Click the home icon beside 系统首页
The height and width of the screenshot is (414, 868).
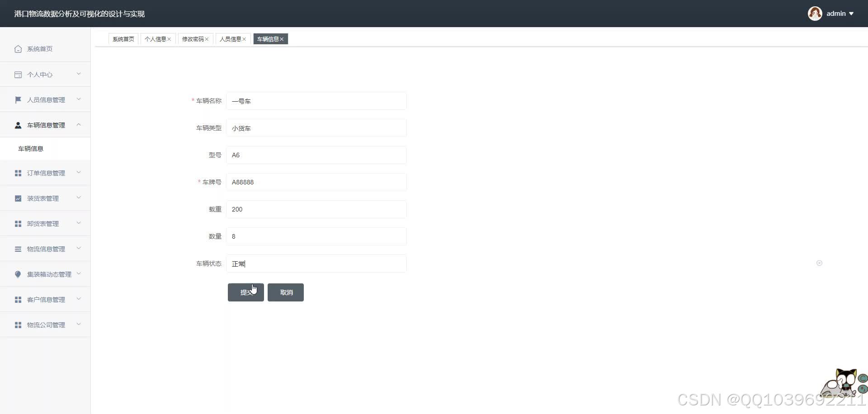[x=18, y=49]
